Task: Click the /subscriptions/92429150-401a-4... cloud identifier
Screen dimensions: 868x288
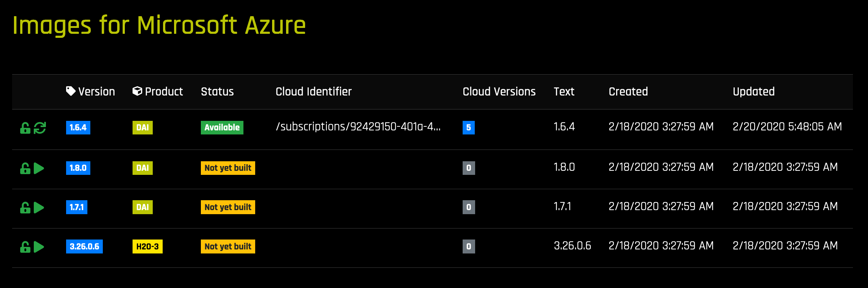Action: coord(358,127)
